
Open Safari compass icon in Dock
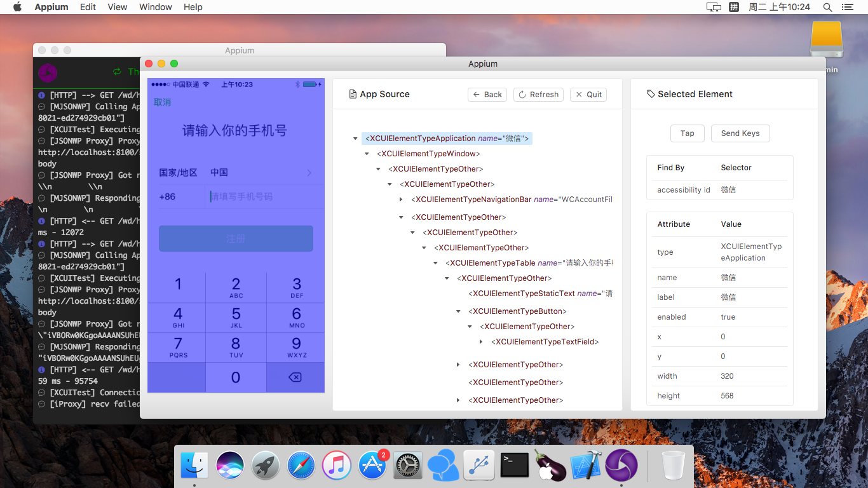tap(301, 465)
